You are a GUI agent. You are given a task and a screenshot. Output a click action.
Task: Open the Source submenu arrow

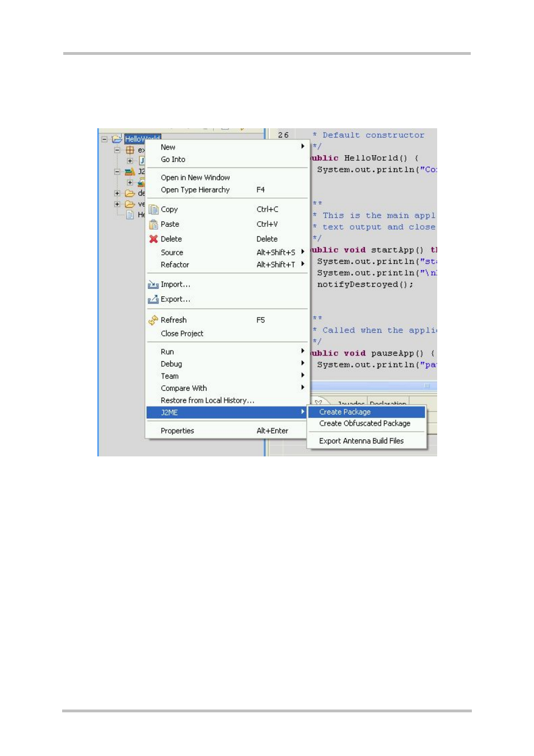[x=303, y=252]
